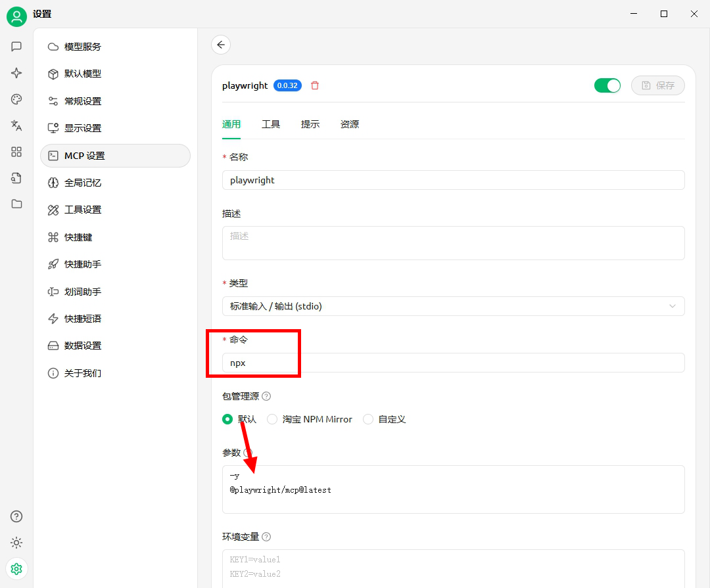The height and width of the screenshot is (588, 710).
Task: Delete playwright server with red trash icon
Action: tap(315, 85)
